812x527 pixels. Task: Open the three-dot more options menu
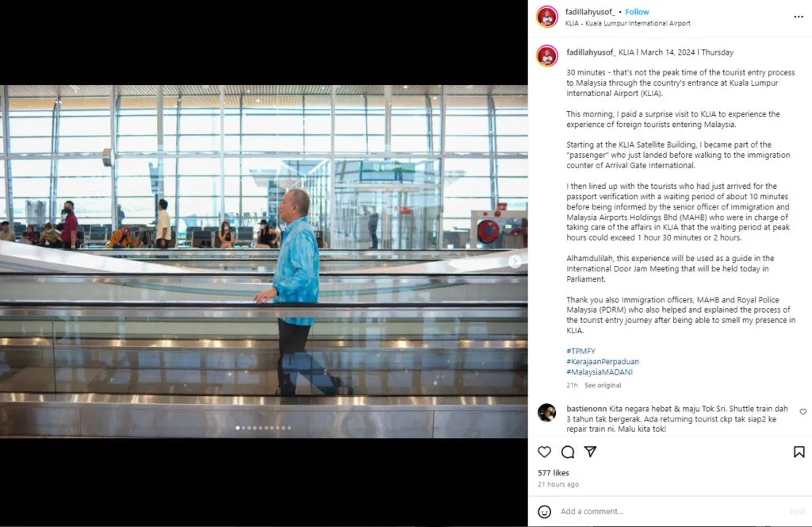point(799,17)
